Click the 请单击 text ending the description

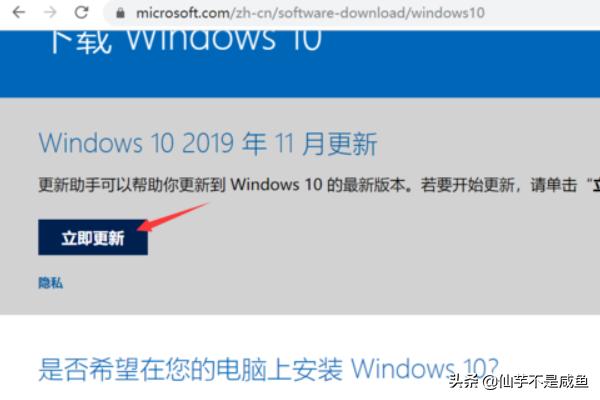(x=554, y=185)
